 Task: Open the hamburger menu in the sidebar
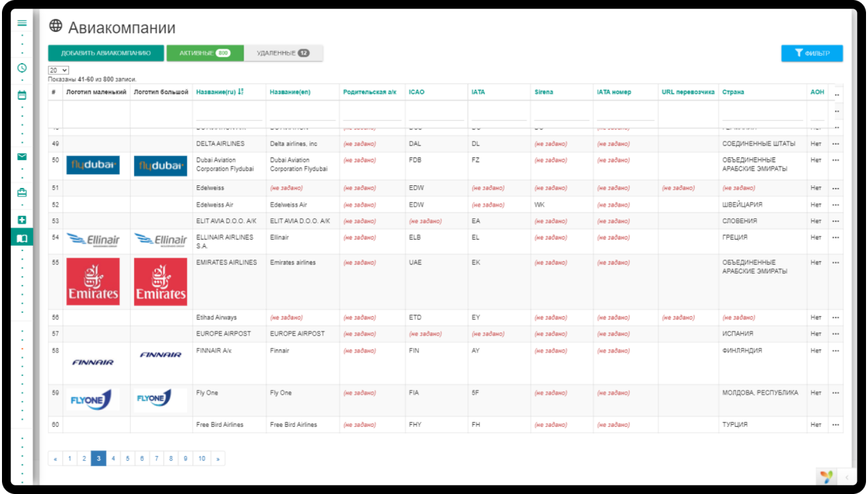(x=22, y=23)
